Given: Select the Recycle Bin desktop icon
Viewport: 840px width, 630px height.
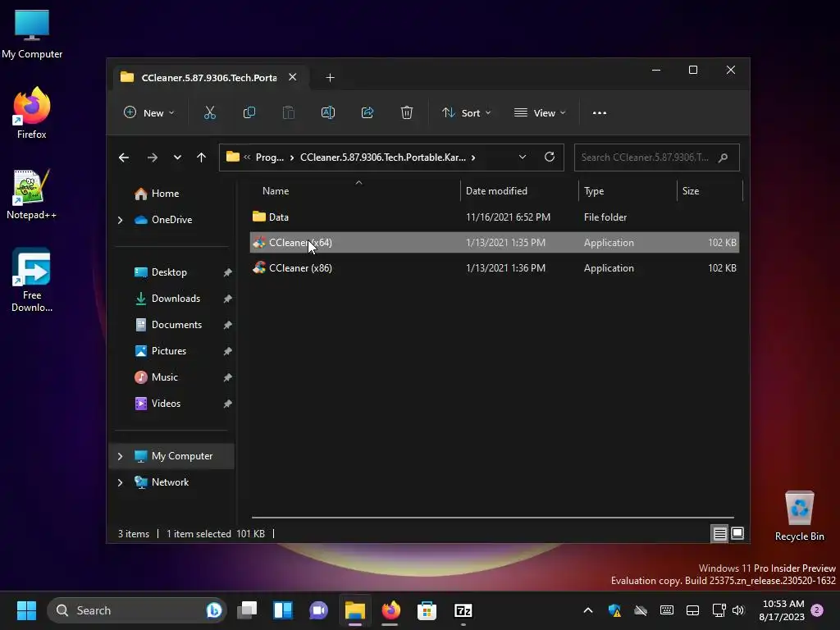Looking at the screenshot, I should point(799,515).
